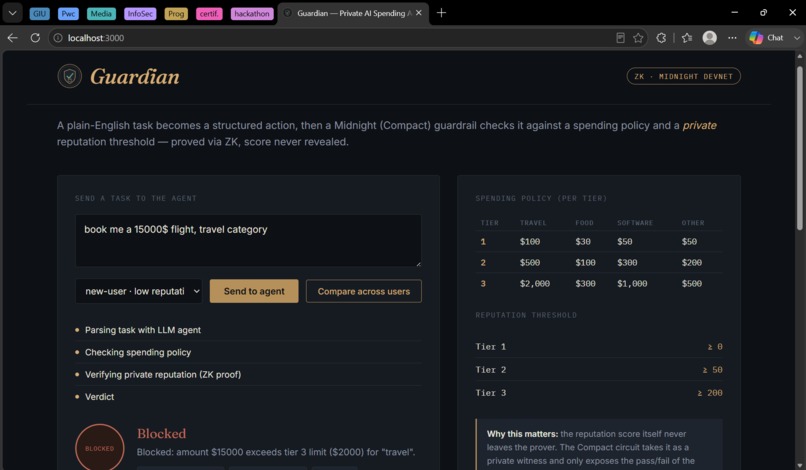Click the SOFTWARE column header

tap(635, 223)
